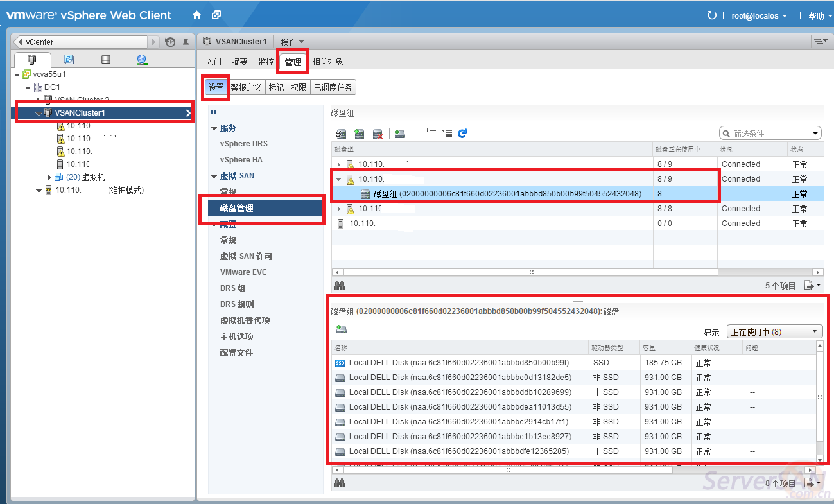Select the 权限 sub-tab
This screenshot has height=504, width=834.
point(299,87)
